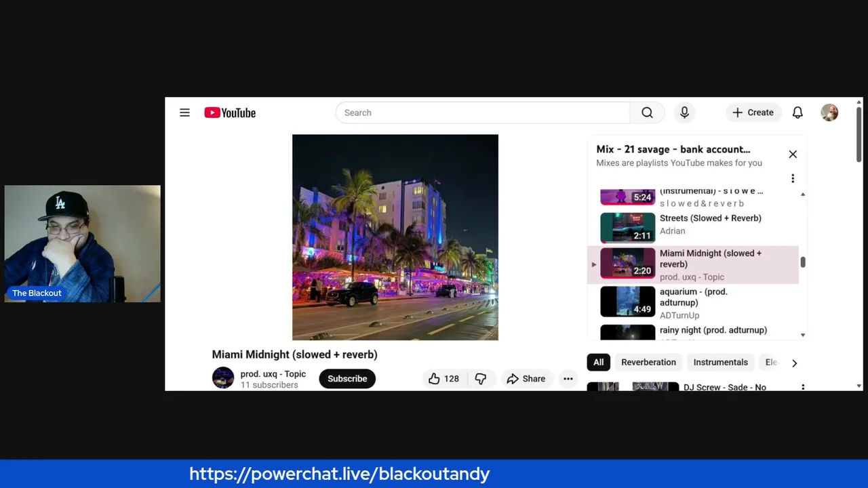The width and height of the screenshot is (868, 488).
Task: Open the notifications bell
Action: pyautogui.click(x=797, y=113)
